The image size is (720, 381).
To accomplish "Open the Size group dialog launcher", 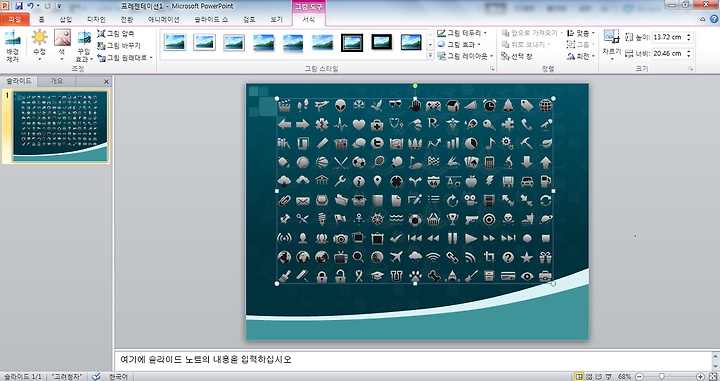I will tap(690, 69).
